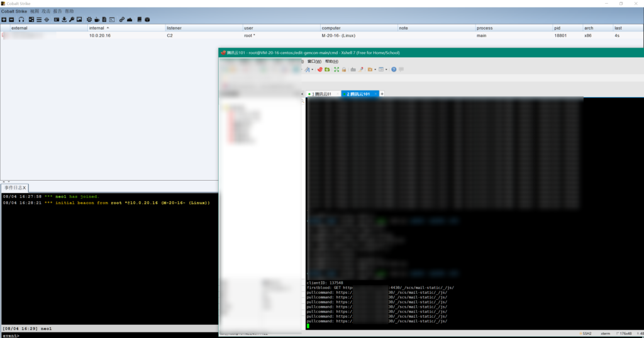Sort by the internal column header

click(126, 28)
